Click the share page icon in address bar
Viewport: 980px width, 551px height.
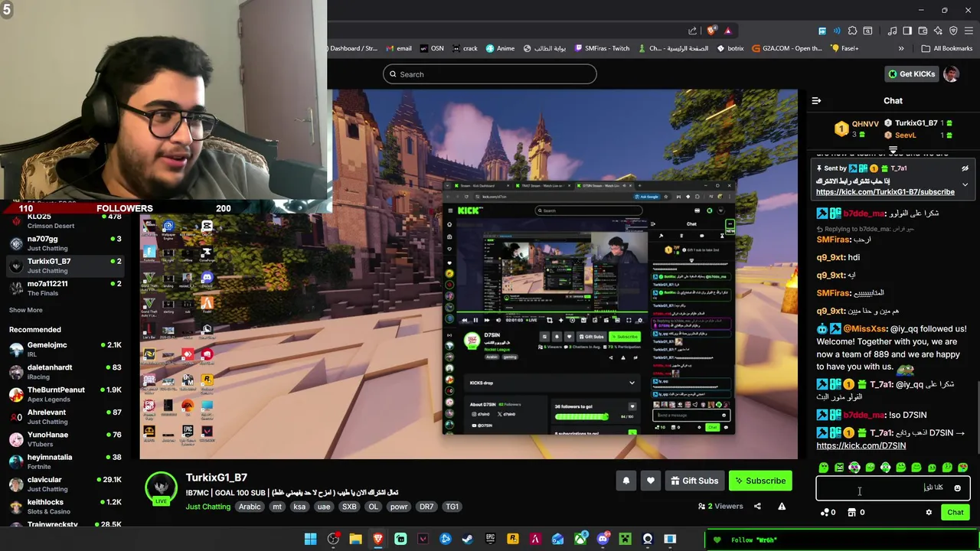pos(692,31)
